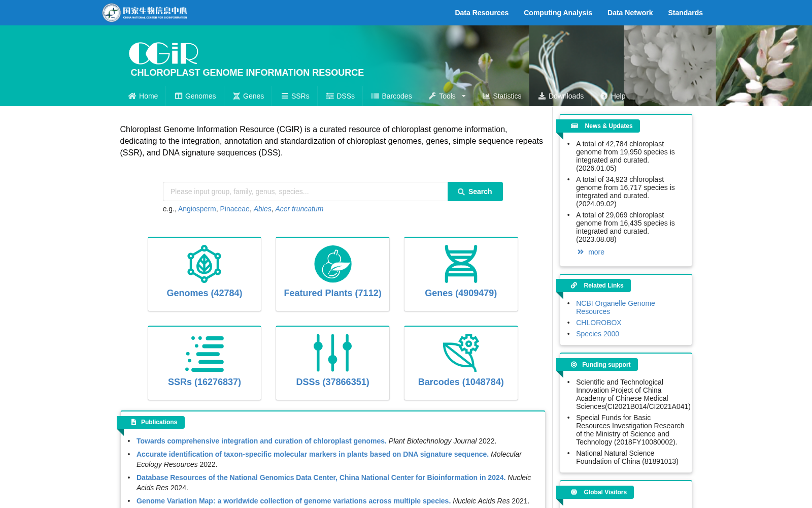Viewport: 812px width, 508px height.
Task: Click the Search button
Action: click(475, 192)
